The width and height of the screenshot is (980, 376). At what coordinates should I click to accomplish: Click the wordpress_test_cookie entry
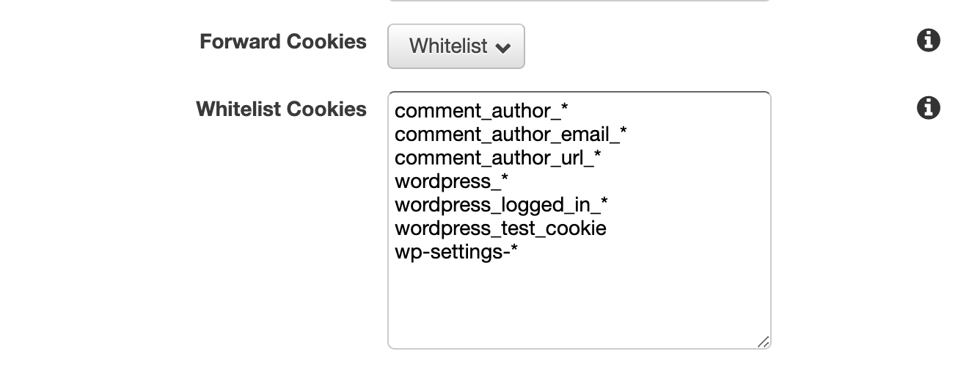click(x=500, y=228)
